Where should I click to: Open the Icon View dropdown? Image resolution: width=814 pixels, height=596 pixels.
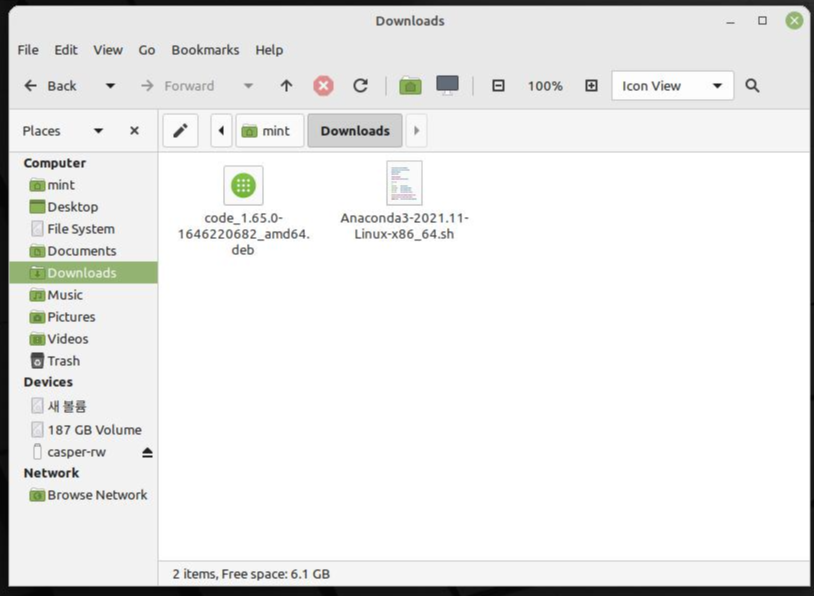[x=672, y=86]
